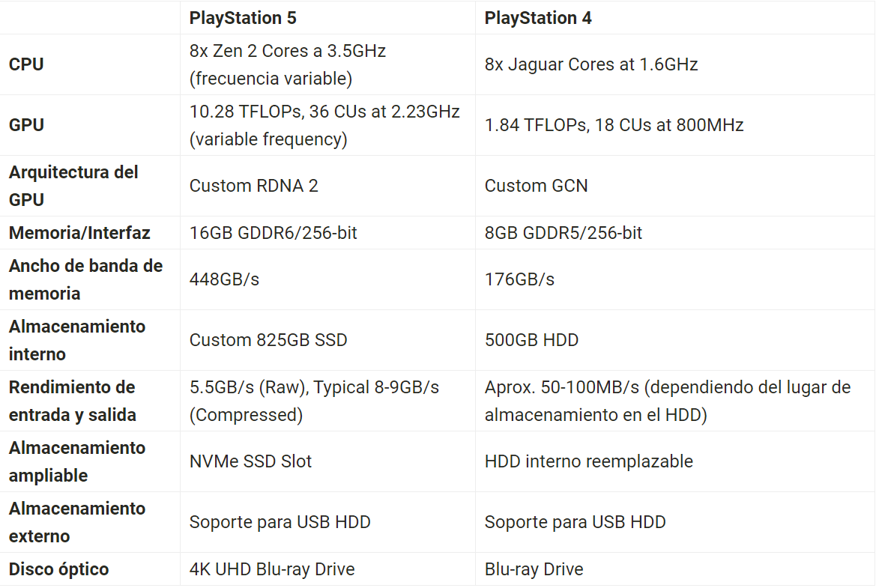Click the Custom RDNA 2 cell
The height and width of the screenshot is (588, 876).
point(253,186)
